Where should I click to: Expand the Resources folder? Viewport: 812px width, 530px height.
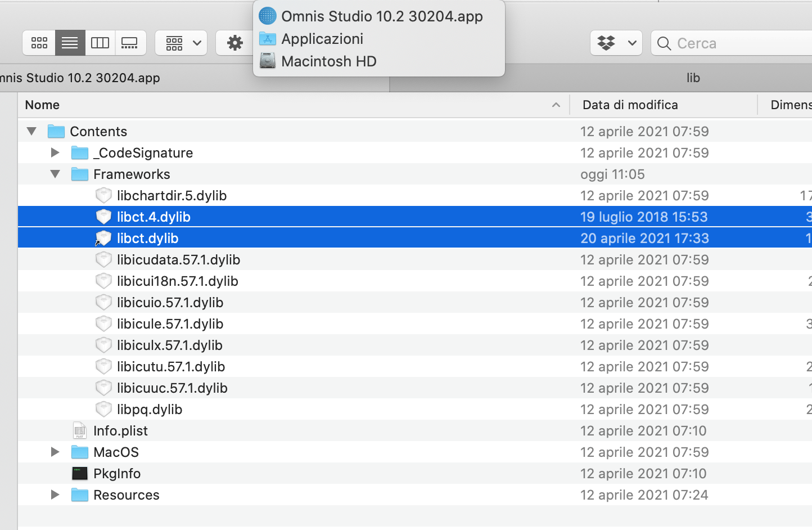tap(55, 495)
